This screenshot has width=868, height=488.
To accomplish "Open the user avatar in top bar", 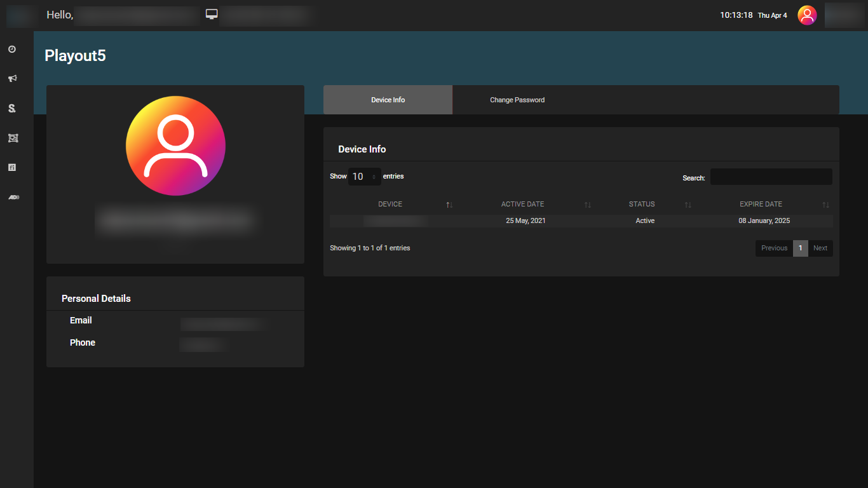I will coord(807,15).
